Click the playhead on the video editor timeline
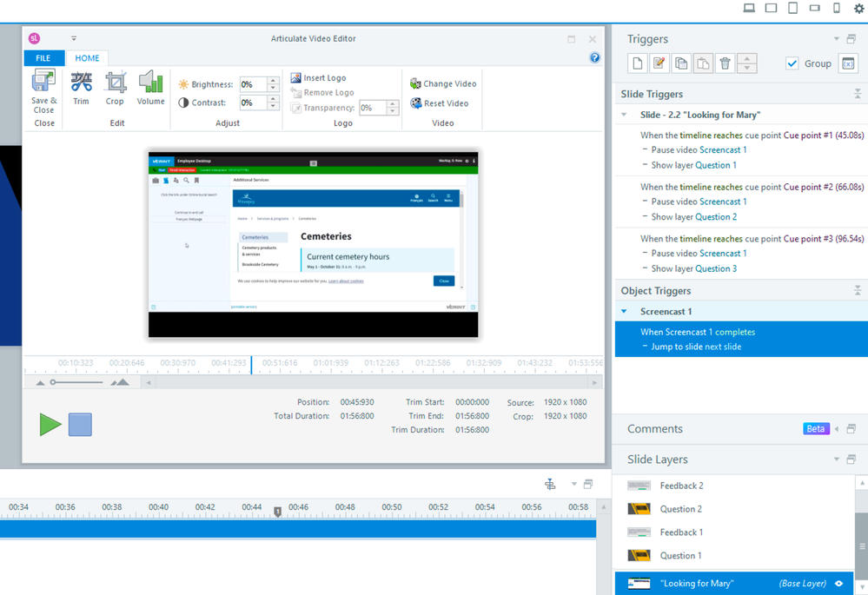Screen dimensions: 868x595 pos(251,366)
